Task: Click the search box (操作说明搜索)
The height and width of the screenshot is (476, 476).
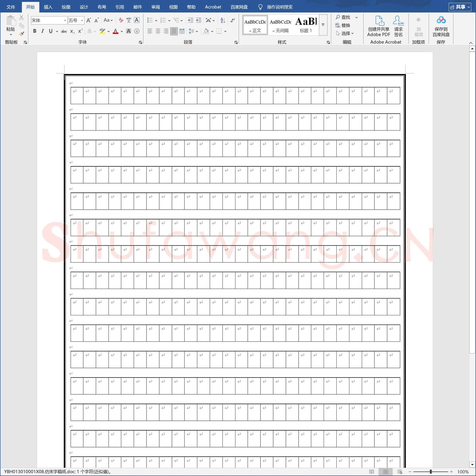Action: [280, 7]
